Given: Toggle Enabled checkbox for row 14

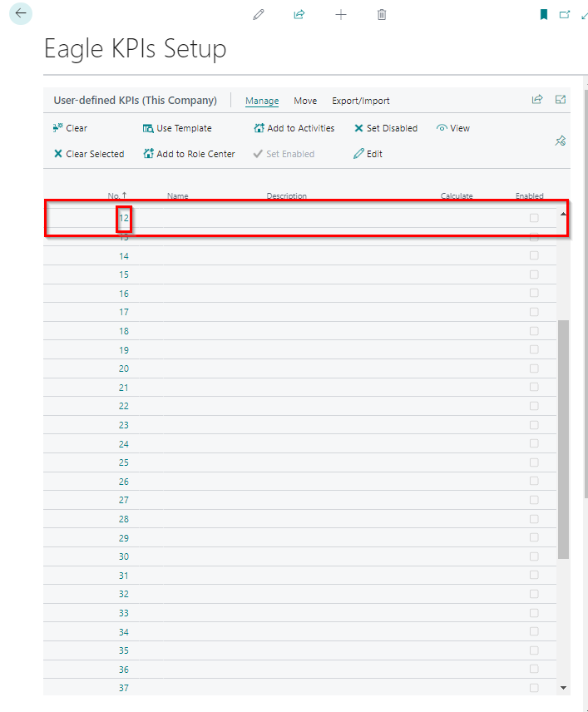Looking at the screenshot, I should point(534,255).
